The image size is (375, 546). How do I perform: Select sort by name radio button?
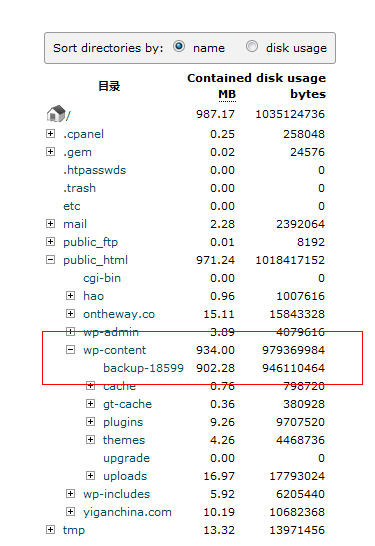pyautogui.click(x=179, y=46)
